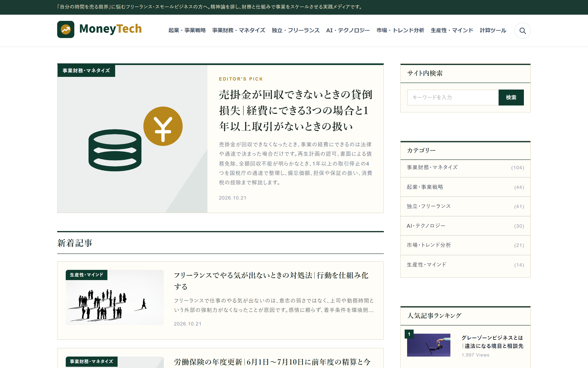Open the ranking number 1 thumbnail
Image resolution: width=588 pixels, height=368 pixels.
click(x=429, y=345)
